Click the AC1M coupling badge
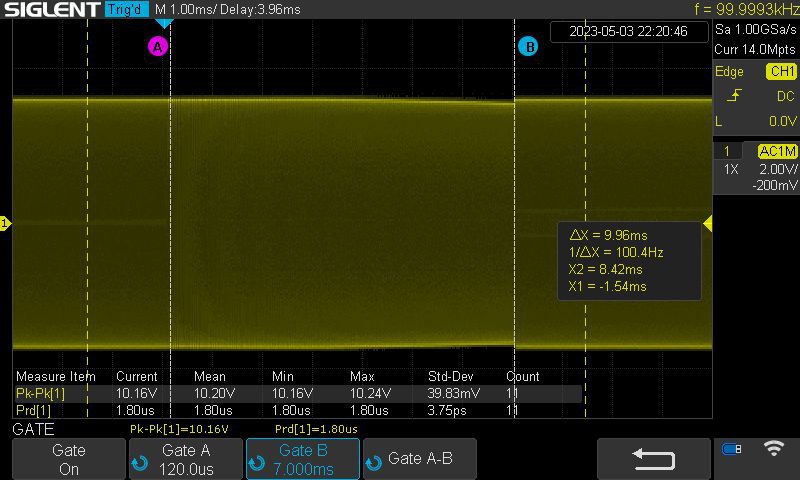 click(x=778, y=151)
